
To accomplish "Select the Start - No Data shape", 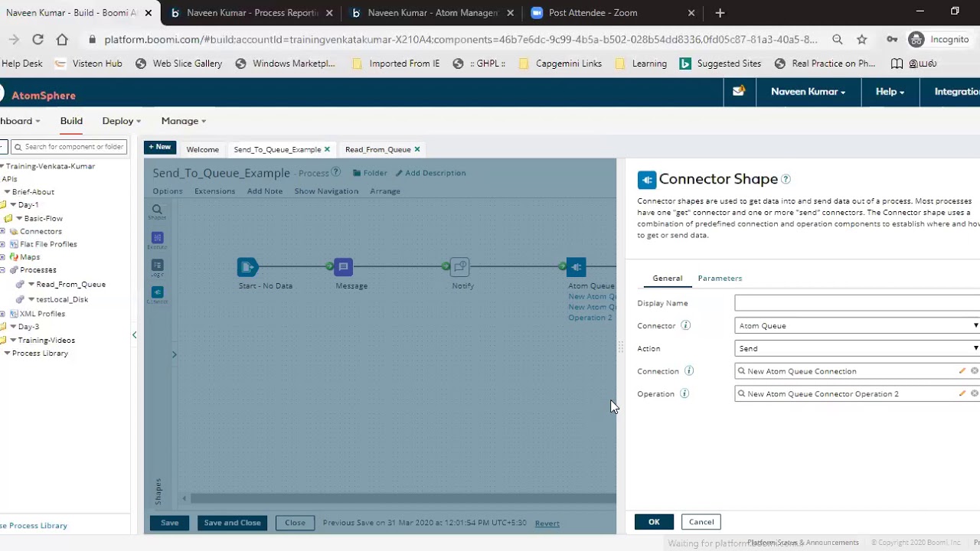I will (x=247, y=266).
